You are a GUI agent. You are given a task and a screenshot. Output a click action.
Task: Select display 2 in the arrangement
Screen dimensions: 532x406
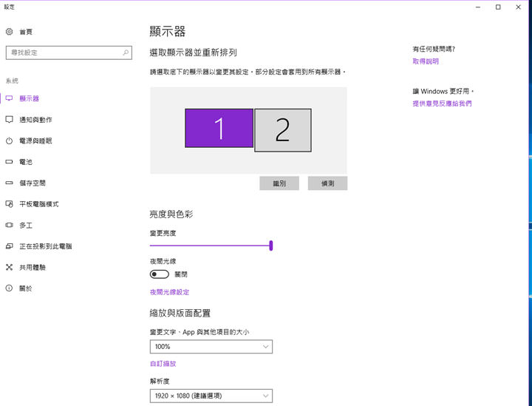tap(283, 130)
